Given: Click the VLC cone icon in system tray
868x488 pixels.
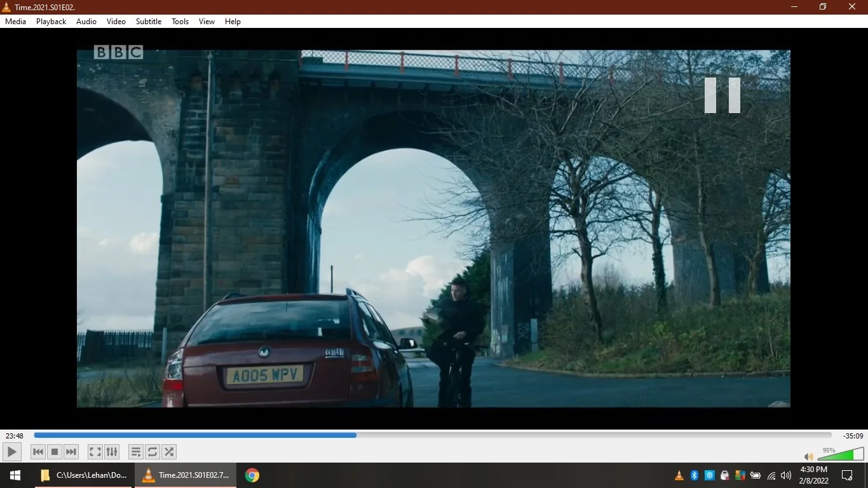Looking at the screenshot, I should pos(679,475).
